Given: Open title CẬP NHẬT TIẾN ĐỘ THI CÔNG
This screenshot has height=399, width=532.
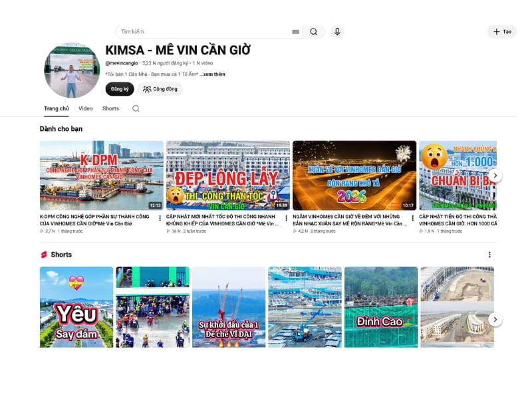Looking at the screenshot, I should pyautogui.click(x=458, y=220).
